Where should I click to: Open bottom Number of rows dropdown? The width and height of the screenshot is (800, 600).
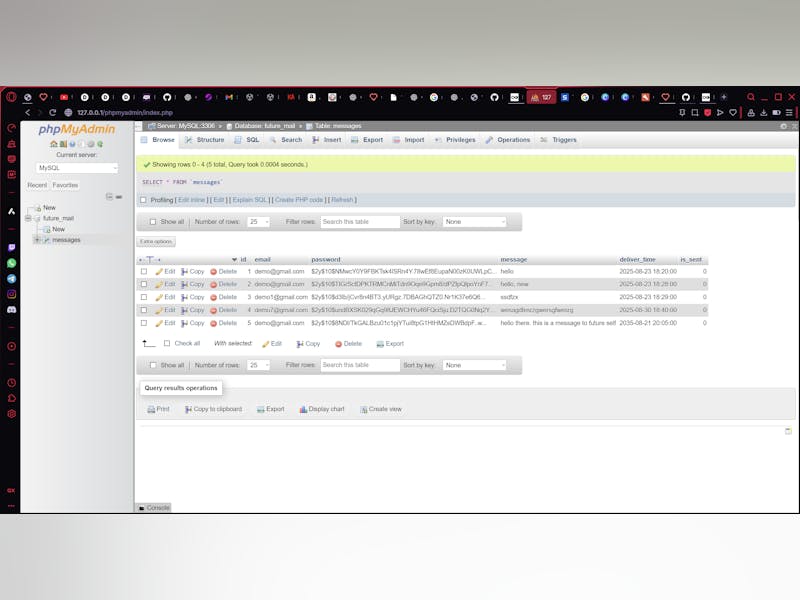click(x=259, y=365)
